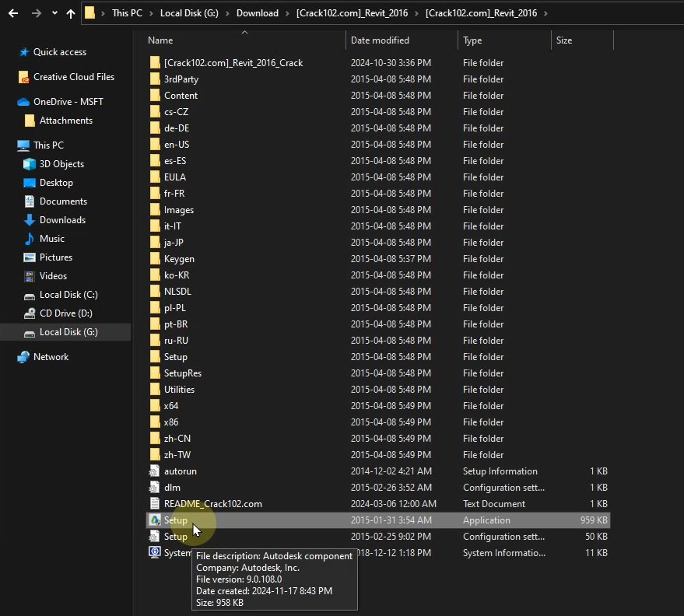Image resolution: width=684 pixels, height=616 pixels.
Task: Select the README_Crack102.com text document icon
Action: click(x=155, y=504)
